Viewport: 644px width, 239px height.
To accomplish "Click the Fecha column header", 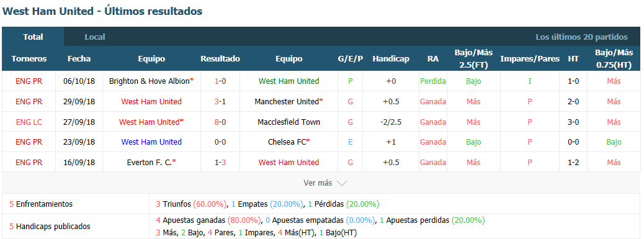I will tap(79, 59).
